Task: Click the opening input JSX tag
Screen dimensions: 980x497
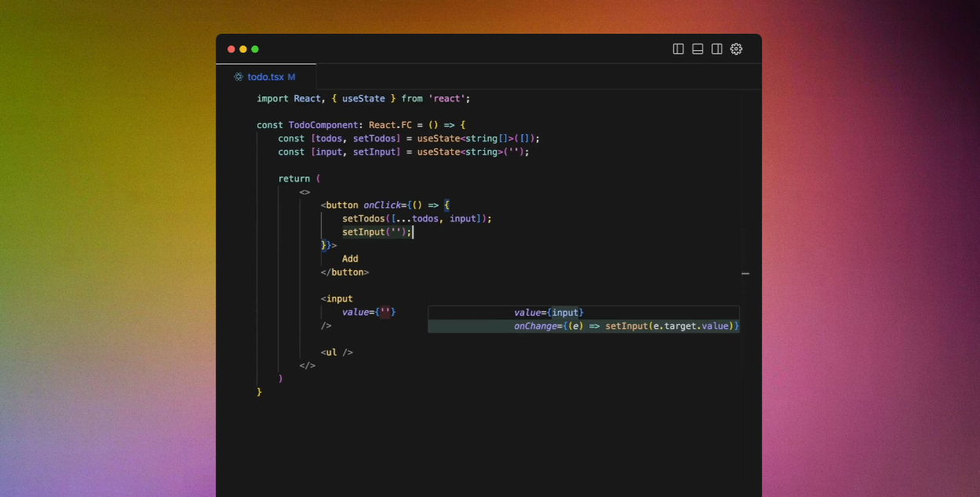Action: [337, 299]
